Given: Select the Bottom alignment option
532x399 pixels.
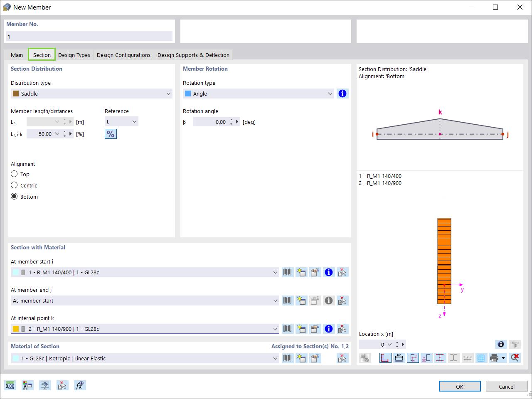Looking at the screenshot, I should pos(14,196).
